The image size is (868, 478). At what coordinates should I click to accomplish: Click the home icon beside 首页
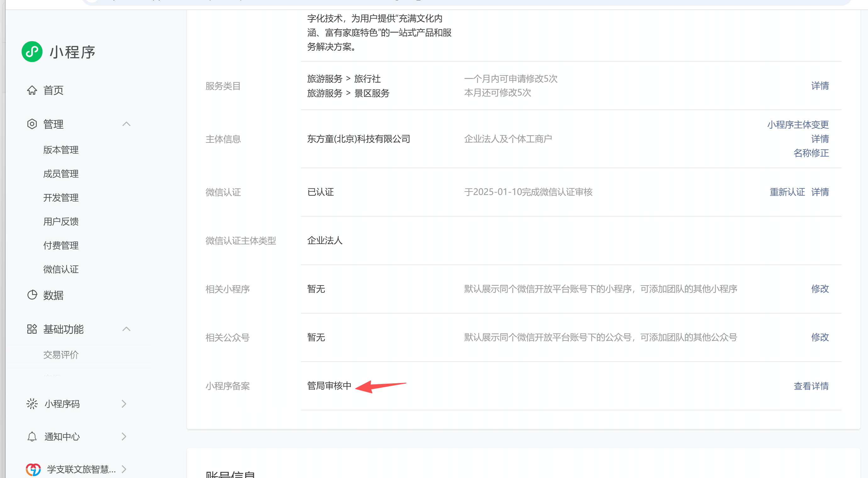[x=32, y=90]
